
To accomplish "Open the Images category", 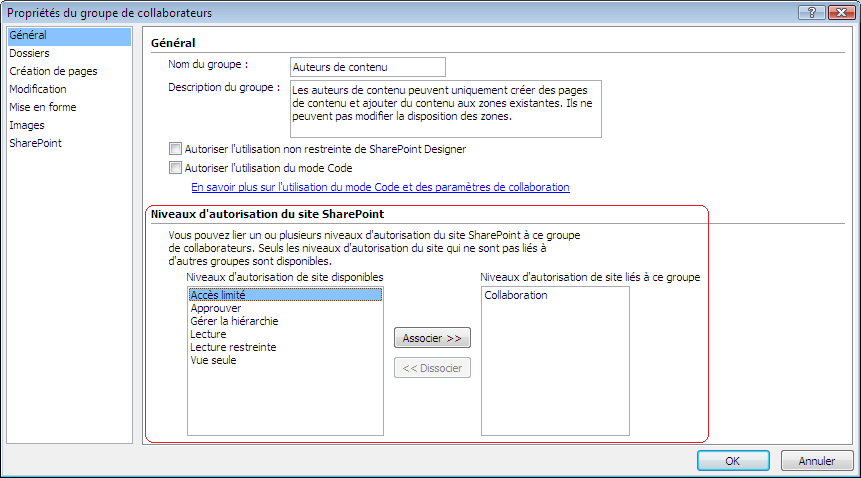I will tap(27, 125).
